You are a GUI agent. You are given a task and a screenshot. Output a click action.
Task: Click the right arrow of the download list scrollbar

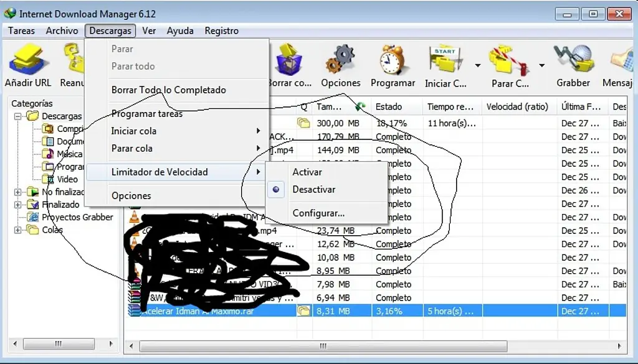619,346
